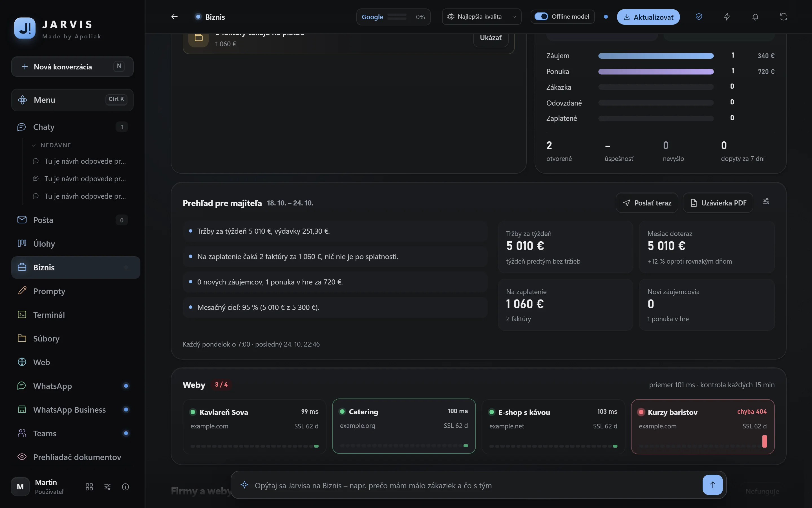Toggle the Offline model switch
The height and width of the screenshot is (508, 812).
pos(541,16)
